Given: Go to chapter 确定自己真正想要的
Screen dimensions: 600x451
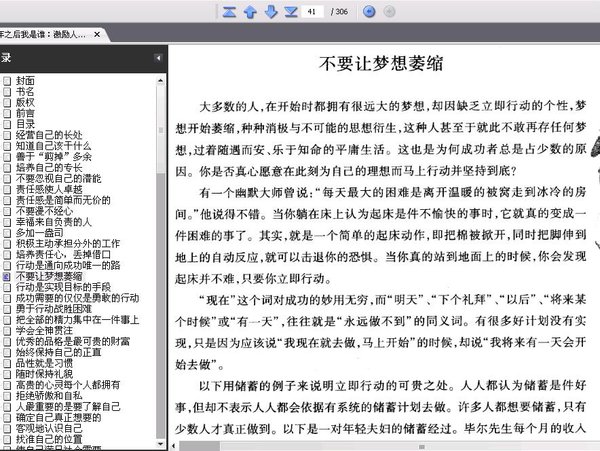Looking at the screenshot, I should pos(59,417).
